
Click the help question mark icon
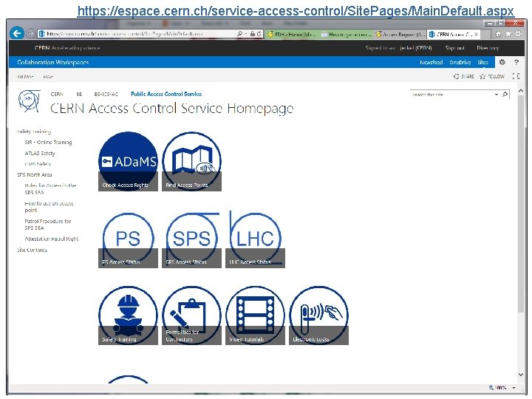516,62
